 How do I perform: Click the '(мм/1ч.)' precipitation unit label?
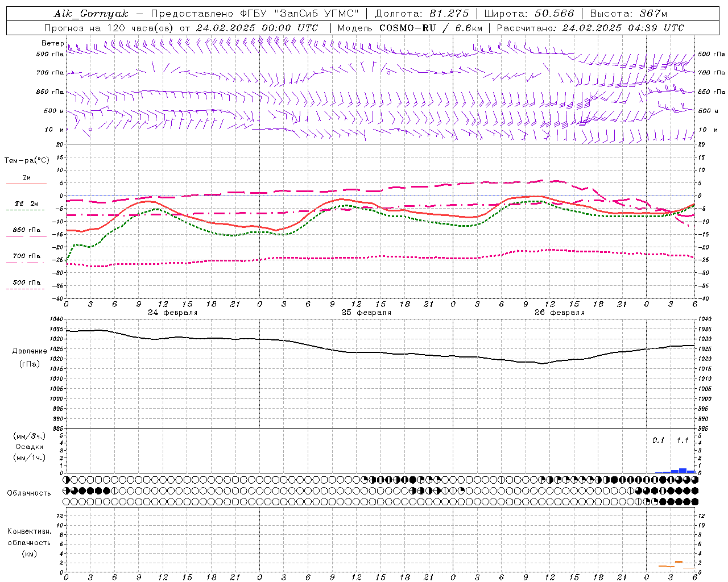(x=29, y=458)
